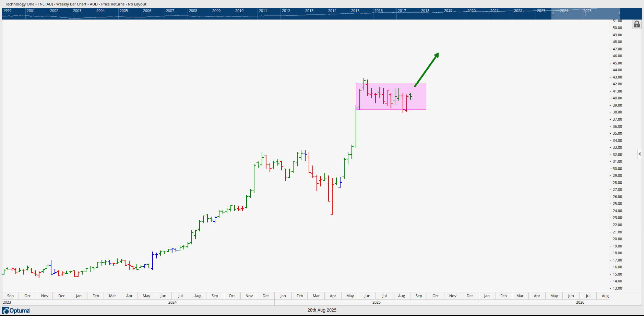This screenshot has height=316, width=644.
Task: Click the Apr 2025 month label
Action: (333, 296)
